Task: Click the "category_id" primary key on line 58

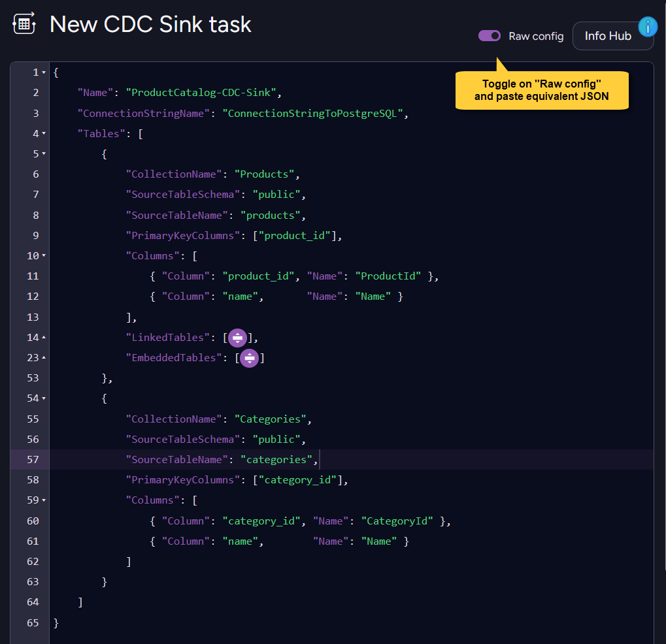Action: [297, 479]
